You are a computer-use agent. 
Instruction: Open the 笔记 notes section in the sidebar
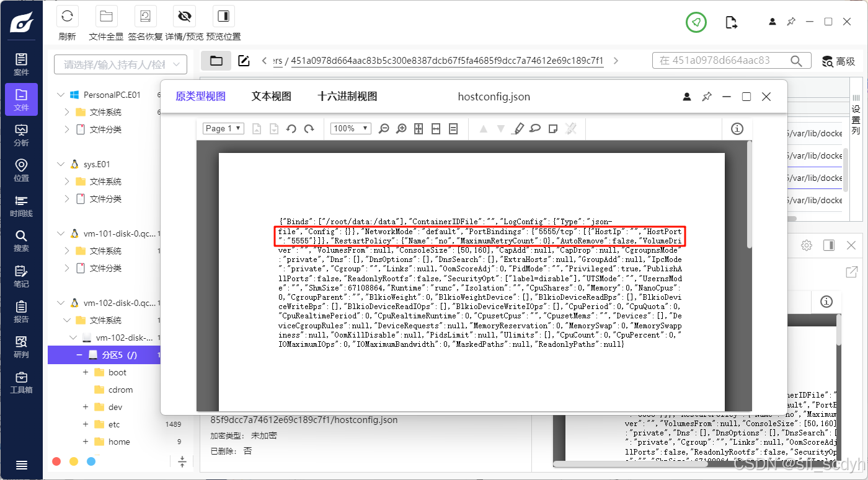point(22,276)
